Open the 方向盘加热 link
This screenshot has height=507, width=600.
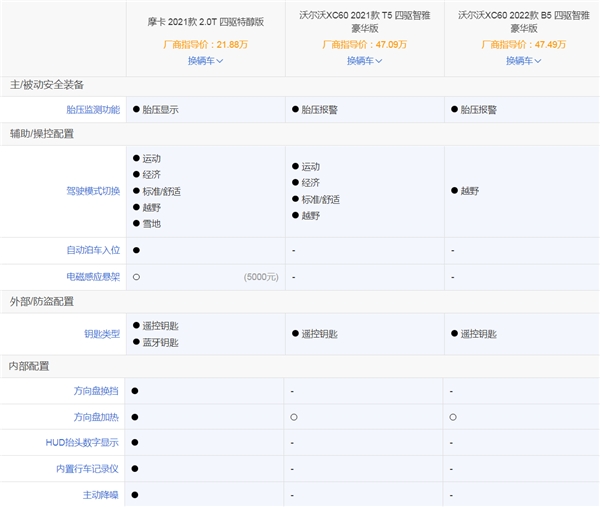(97, 417)
